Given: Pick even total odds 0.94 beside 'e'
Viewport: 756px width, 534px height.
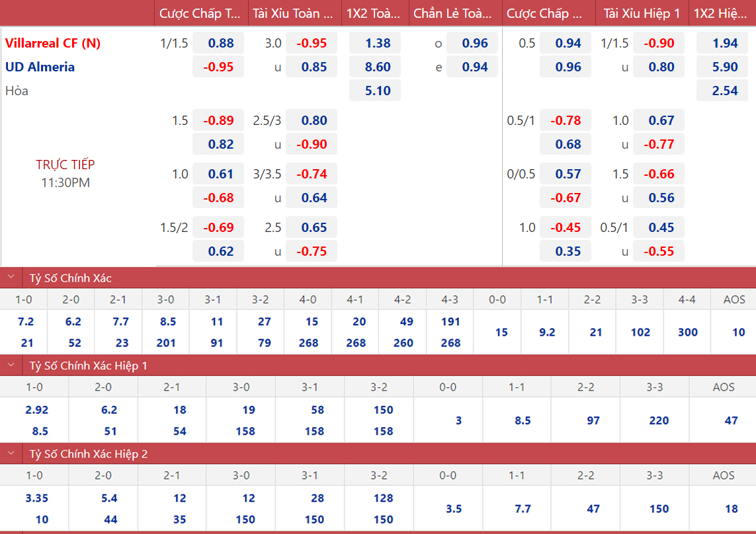Looking at the screenshot, I should pyautogui.click(x=472, y=67).
